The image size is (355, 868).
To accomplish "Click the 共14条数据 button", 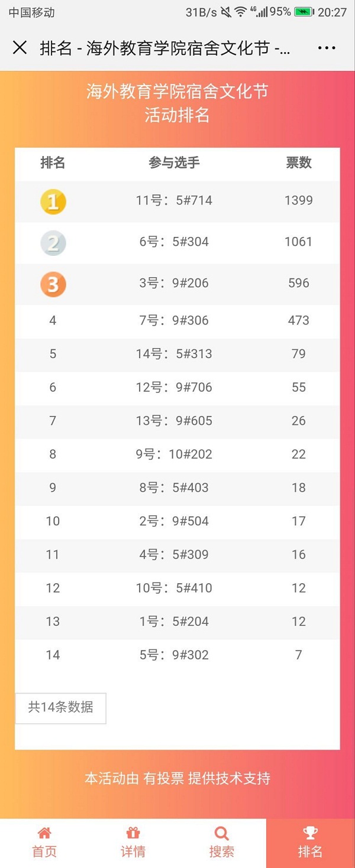I will [60, 708].
